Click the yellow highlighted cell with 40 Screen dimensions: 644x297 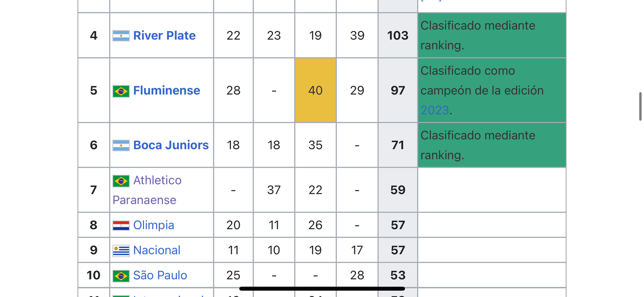[316, 90]
